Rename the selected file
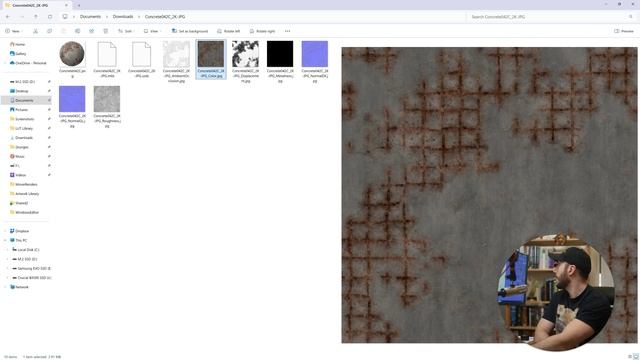 (x=78, y=31)
